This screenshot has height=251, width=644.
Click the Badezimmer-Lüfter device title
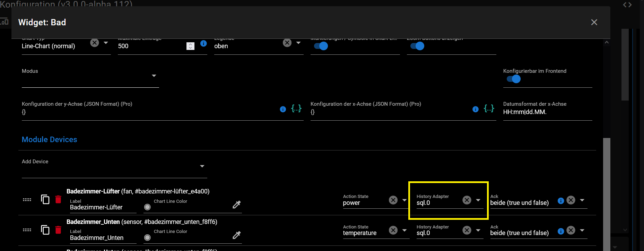[x=138, y=191]
